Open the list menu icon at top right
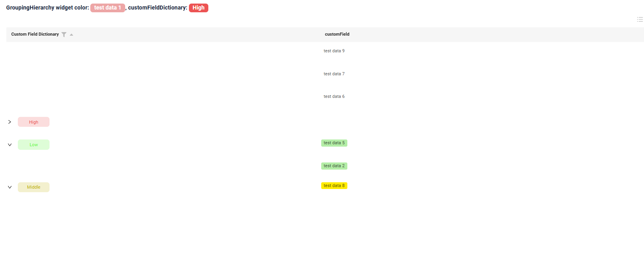644x275 pixels. point(640,19)
